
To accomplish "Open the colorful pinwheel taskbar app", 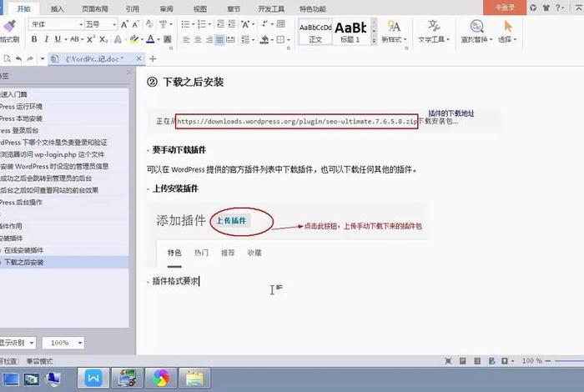I will tap(160, 379).
